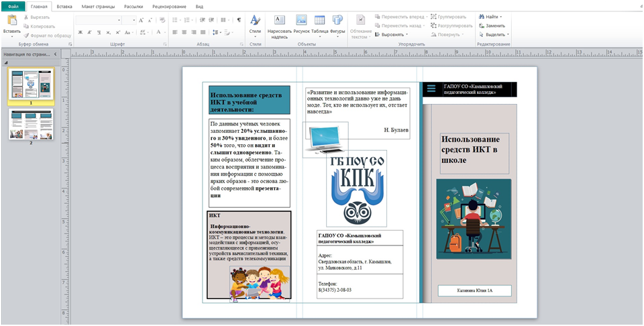Screen dimensions: 644x326
Task: Open Абзац group dialog launcher
Action: 242,44
